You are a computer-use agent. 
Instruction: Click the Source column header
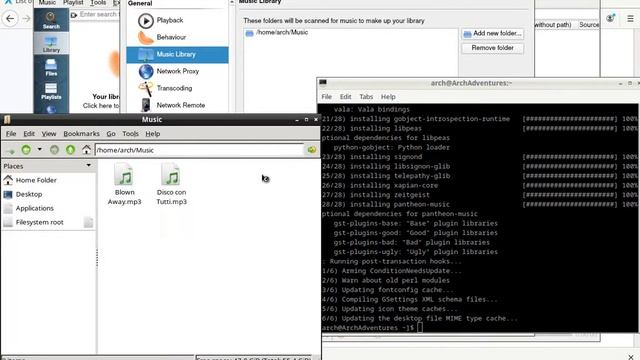point(588,24)
